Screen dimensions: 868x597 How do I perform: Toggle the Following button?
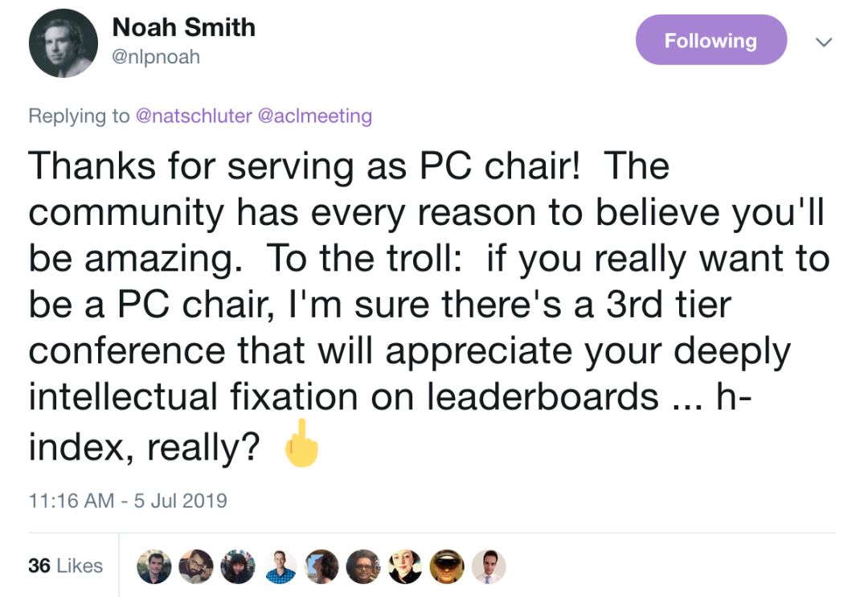click(x=710, y=40)
